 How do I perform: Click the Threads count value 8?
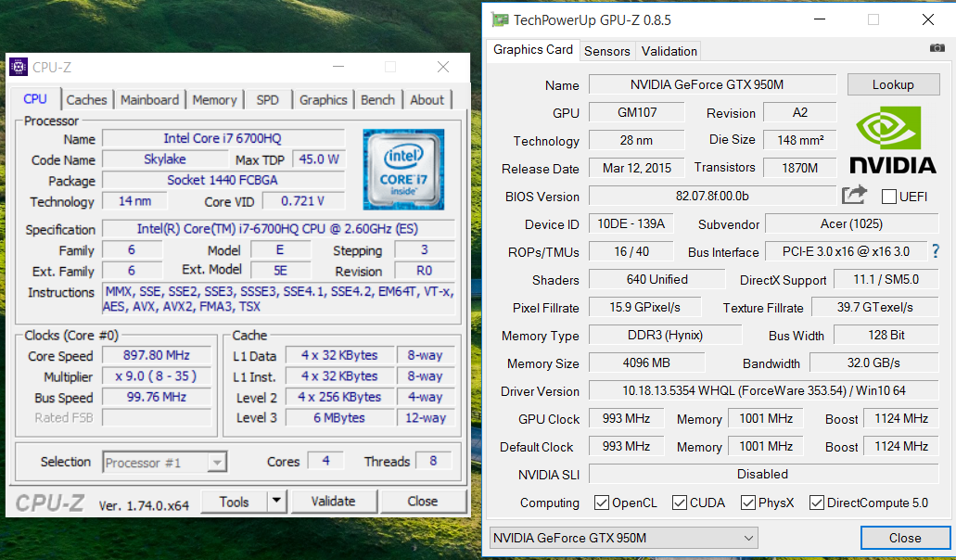coord(434,461)
